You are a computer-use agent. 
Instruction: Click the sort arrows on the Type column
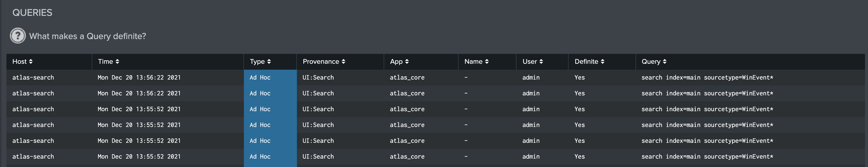[x=269, y=62]
